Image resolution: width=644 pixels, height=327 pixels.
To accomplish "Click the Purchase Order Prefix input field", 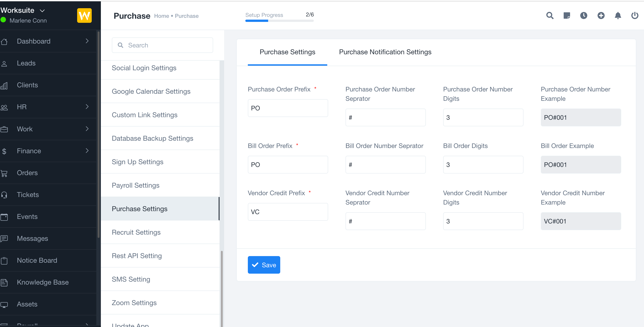I will [x=288, y=108].
